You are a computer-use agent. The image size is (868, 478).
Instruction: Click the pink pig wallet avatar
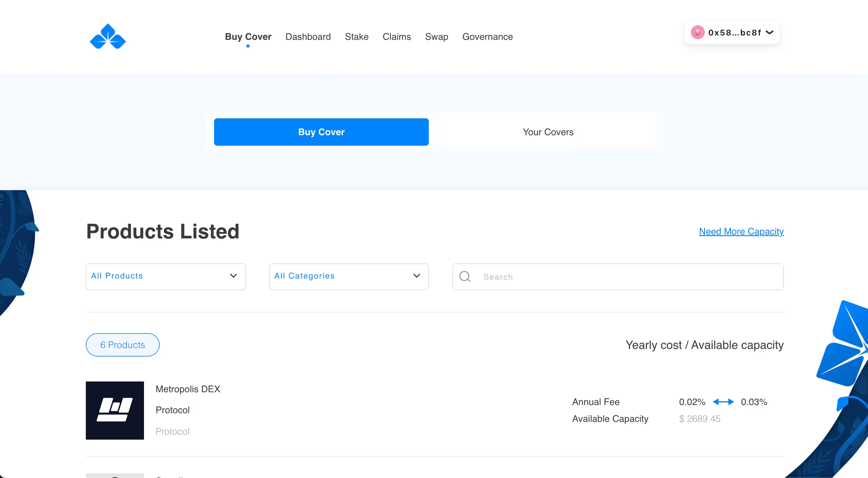click(697, 33)
